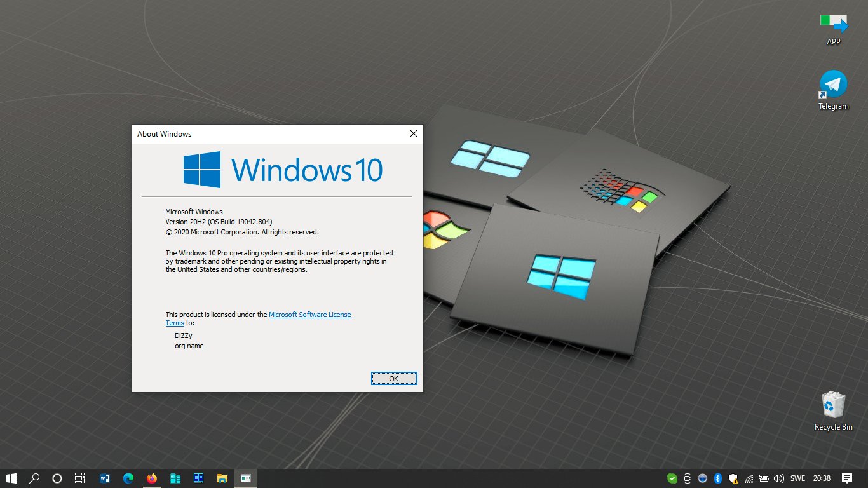This screenshot has width=868, height=488.
Task: Click the green checkmark tray icon
Action: click(x=672, y=478)
